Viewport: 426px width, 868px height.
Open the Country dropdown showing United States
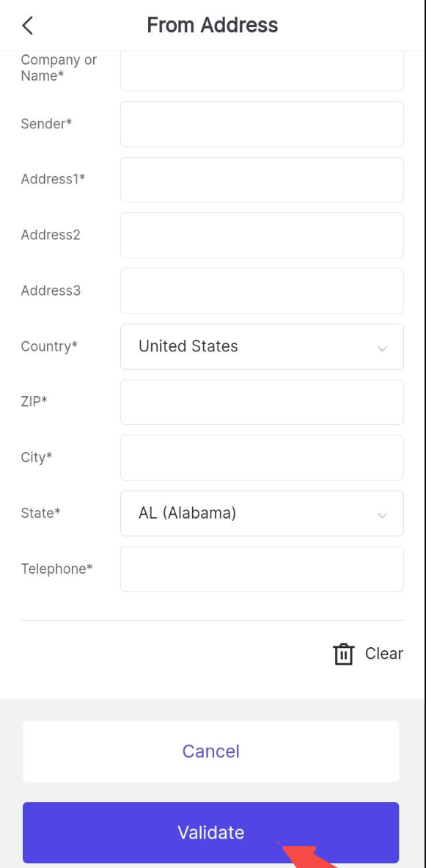[x=262, y=346]
